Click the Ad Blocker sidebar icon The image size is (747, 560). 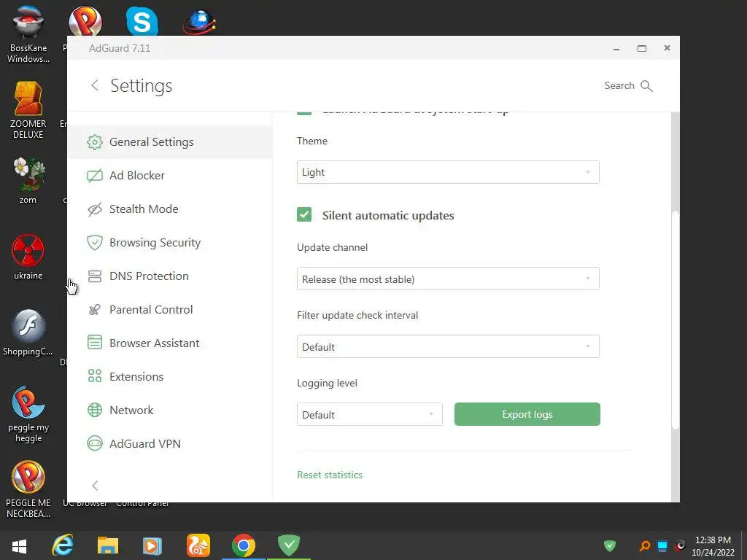click(x=95, y=176)
